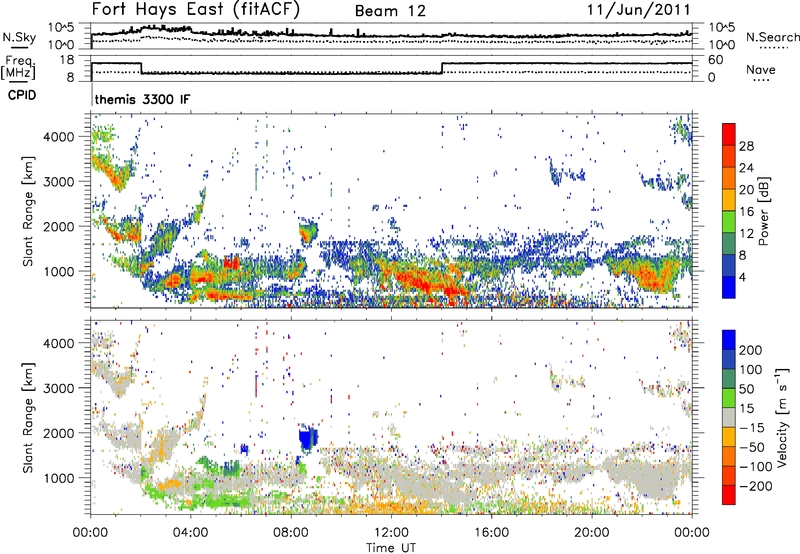
Task: Click the "CPID" row label
Action: click(x=22, y=95)
